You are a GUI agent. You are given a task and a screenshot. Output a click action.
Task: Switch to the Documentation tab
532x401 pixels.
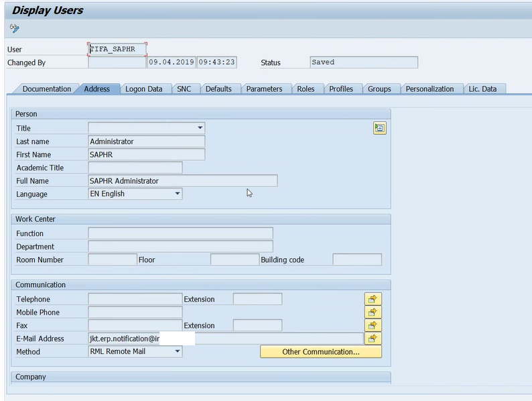click(46, 89)
